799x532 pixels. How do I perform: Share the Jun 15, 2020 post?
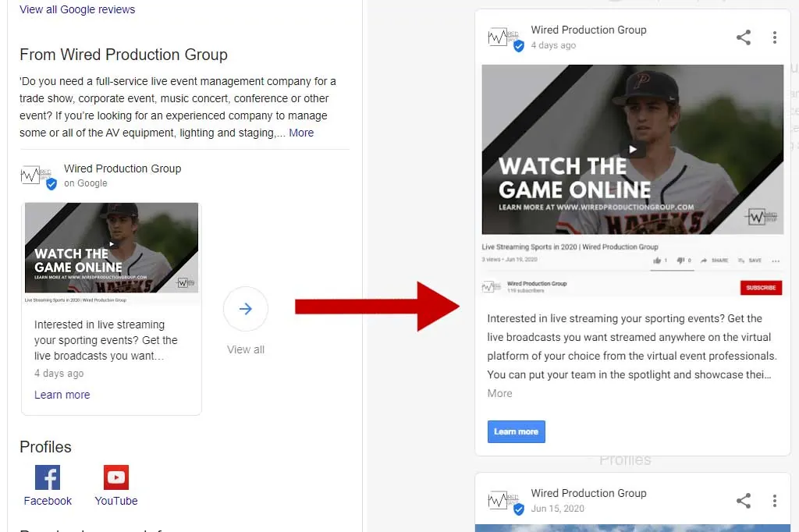point(744,500)
